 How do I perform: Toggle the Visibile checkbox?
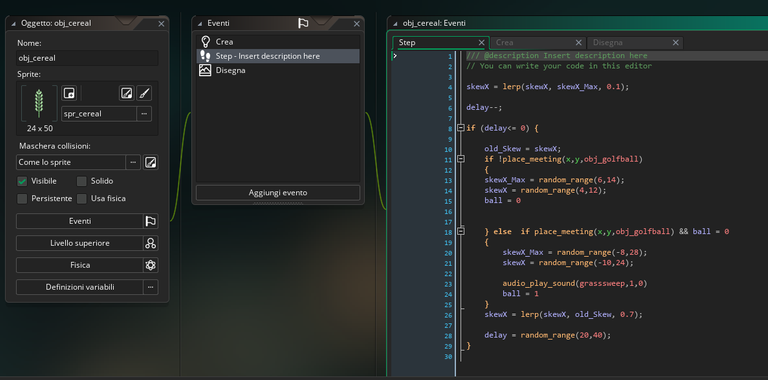coord(22,181)
